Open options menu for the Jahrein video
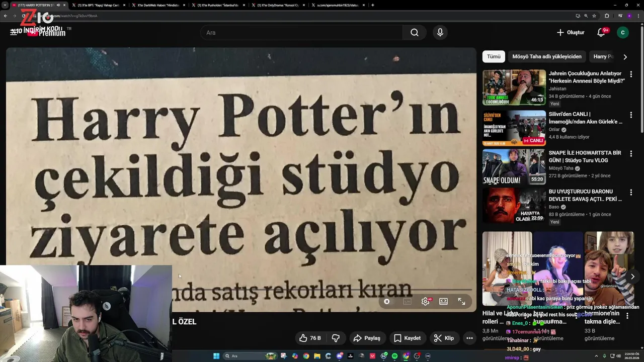The width and height of the screenshot is (644, 362). (x=631, y=74)
